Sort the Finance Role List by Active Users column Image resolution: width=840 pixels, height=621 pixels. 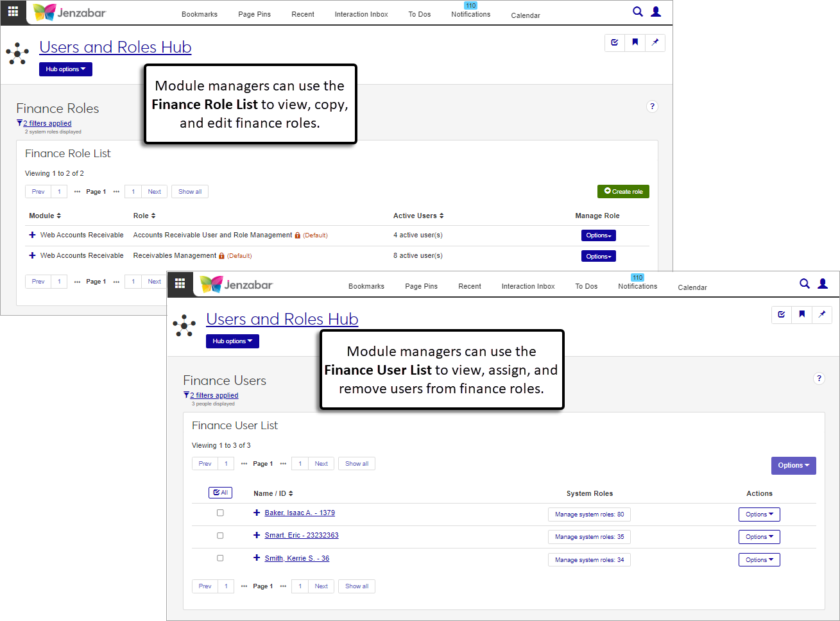pyautogui.click(x=418, y=216)
